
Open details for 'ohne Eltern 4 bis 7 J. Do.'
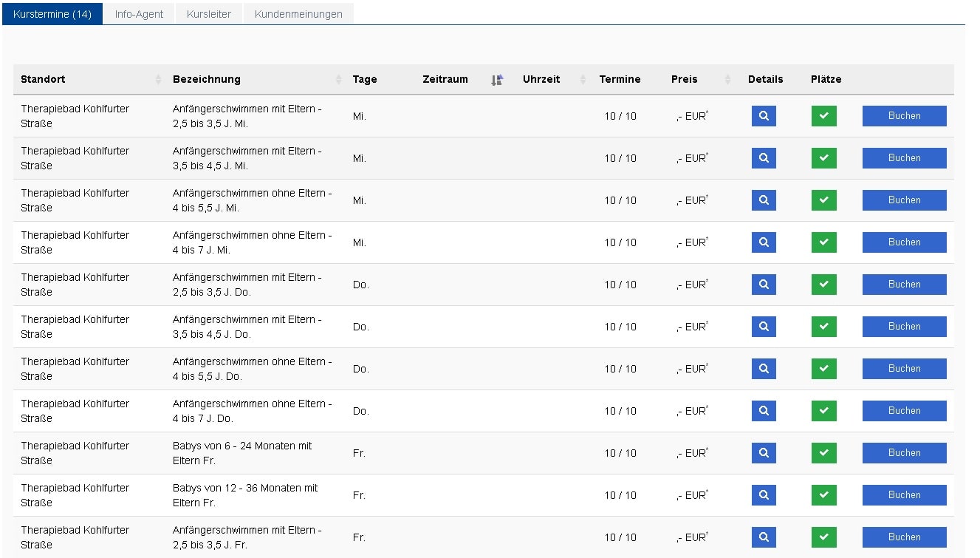764,411
